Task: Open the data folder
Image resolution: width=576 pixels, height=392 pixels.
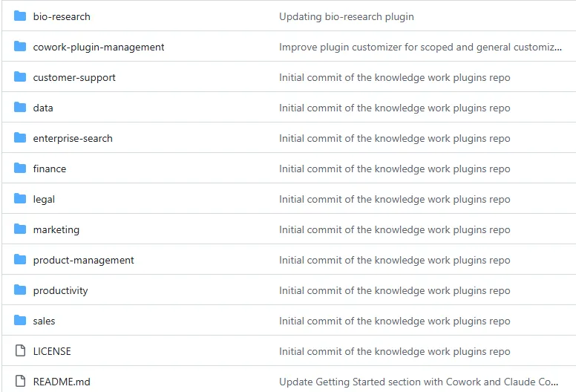Action: (43, 108)
